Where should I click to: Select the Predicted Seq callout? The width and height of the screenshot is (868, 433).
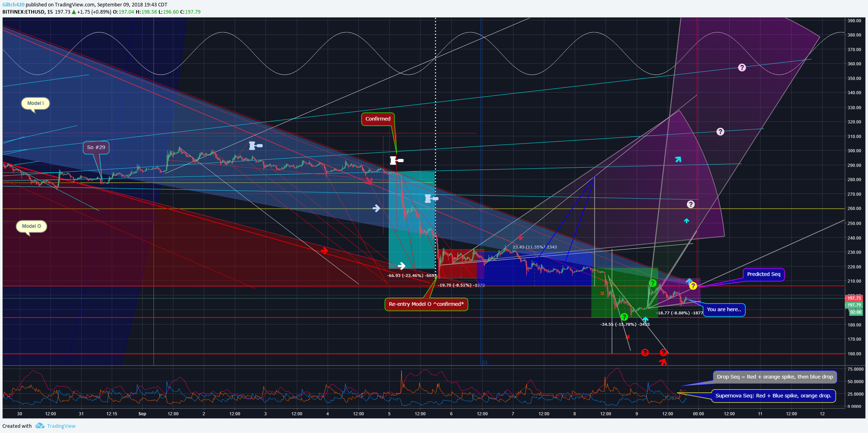tap(764, 274)
